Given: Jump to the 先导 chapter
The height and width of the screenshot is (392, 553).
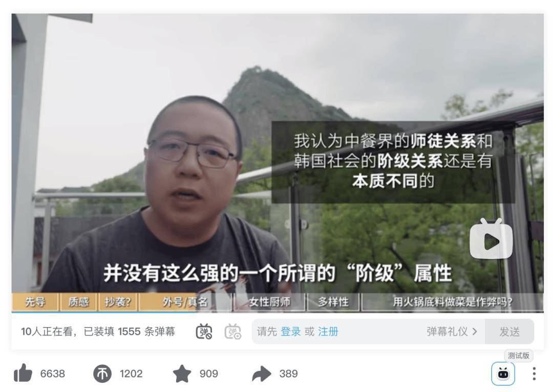Looking at the screenshot, I should point(35,302).
